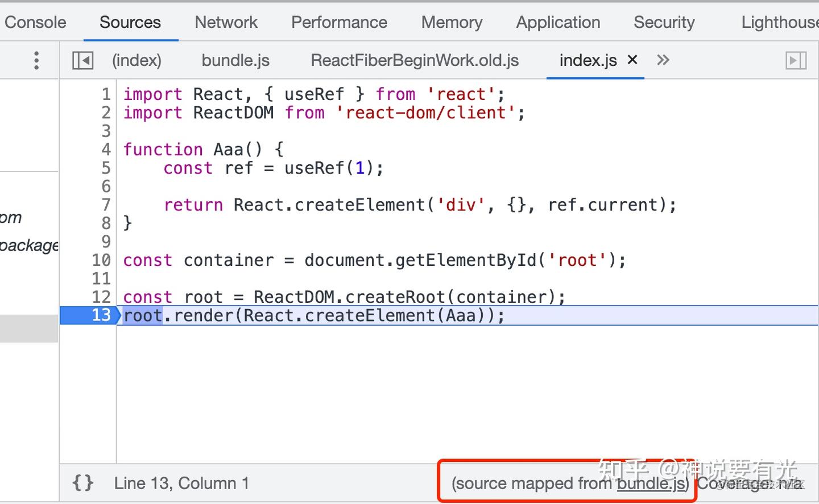This screenshot has width=819, height=504.
Task: Toggle breakpoint on the createRoot line
Action: coord(100,296)
